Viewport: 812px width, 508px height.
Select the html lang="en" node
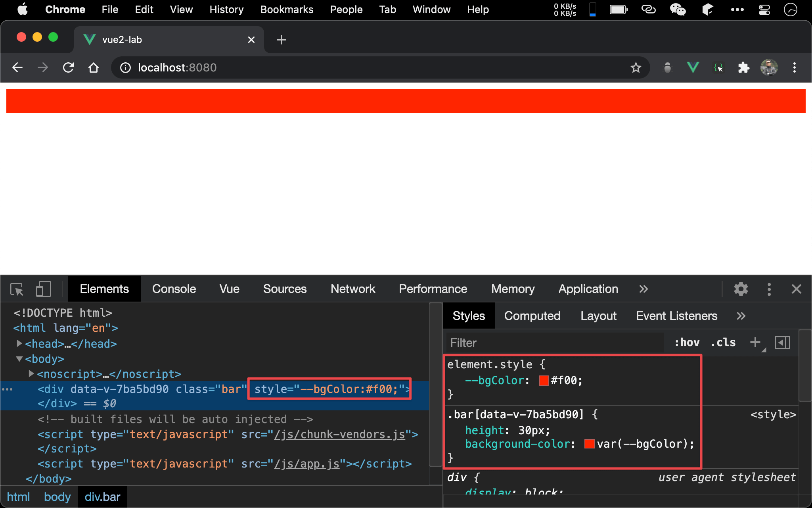pyautogui.click(x=65, y=328)
